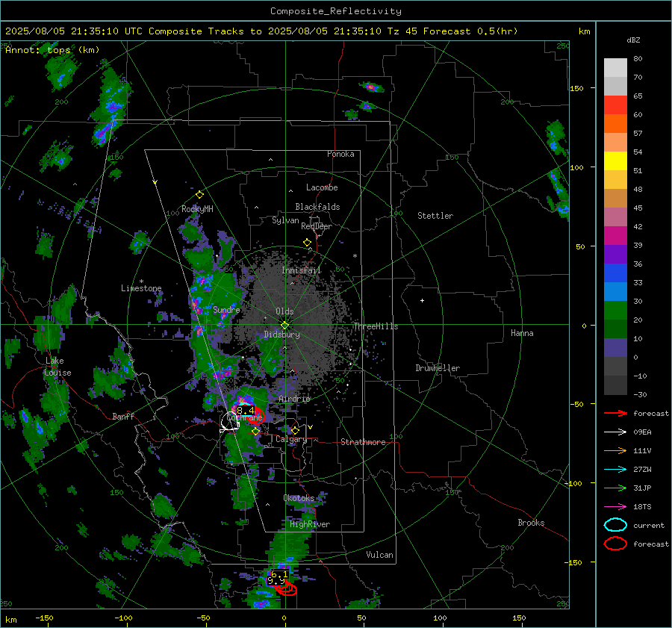Click the yellow diamond marker above Calgary

(295, 430)
